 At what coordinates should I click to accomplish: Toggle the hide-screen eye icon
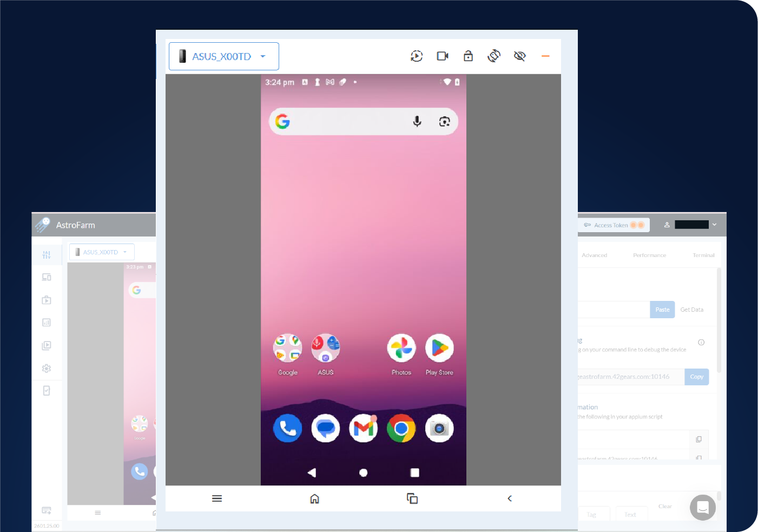[519, 56]
